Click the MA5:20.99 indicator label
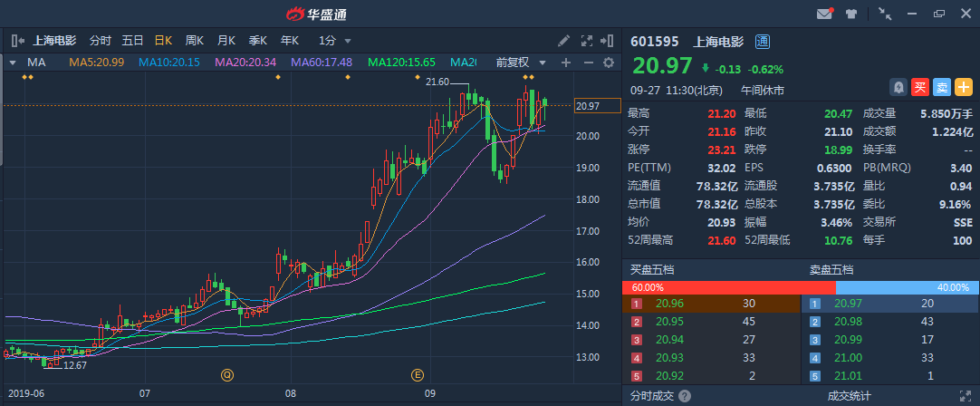980x406 pixels. click(96, 63)
